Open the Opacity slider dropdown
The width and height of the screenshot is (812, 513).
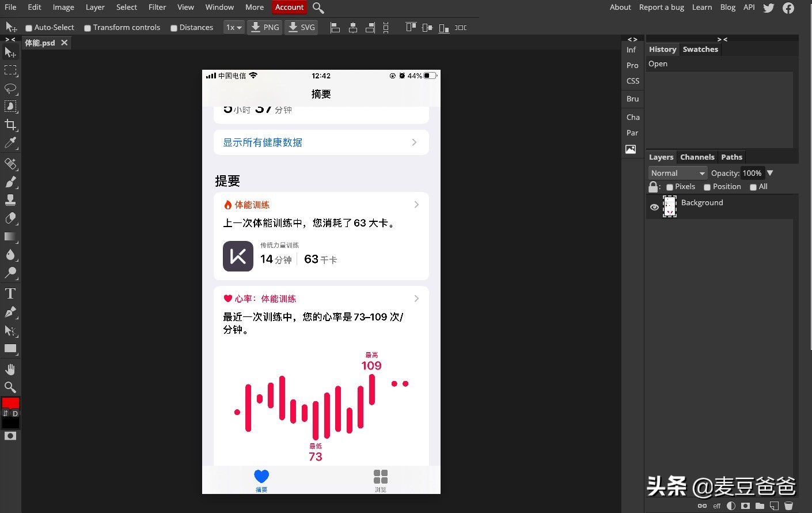(x=770, y=173)
